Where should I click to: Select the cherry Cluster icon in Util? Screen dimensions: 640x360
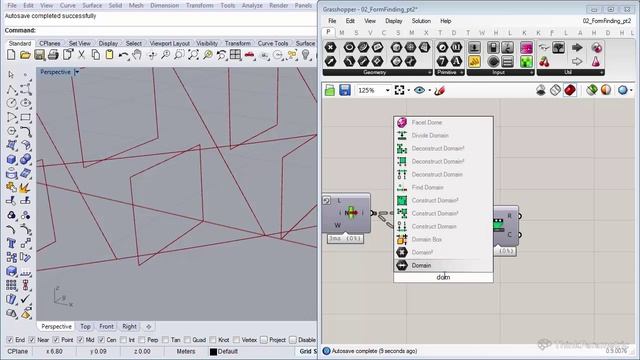pos(544,62)
